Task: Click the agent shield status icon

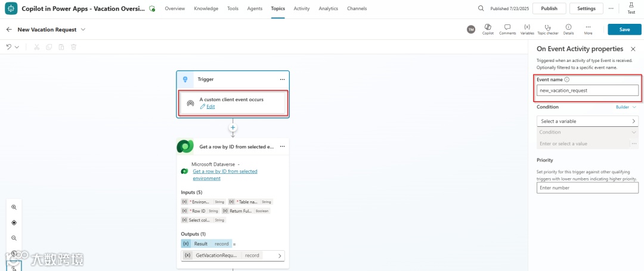Action: (x=153, y=8)
